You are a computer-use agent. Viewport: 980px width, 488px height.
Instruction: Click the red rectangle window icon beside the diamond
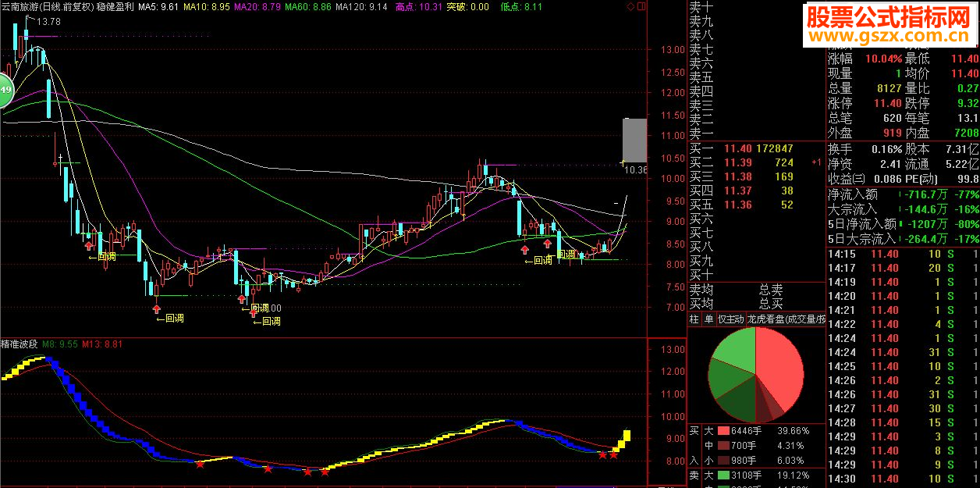pyautogui.click(x=641, y=6)
